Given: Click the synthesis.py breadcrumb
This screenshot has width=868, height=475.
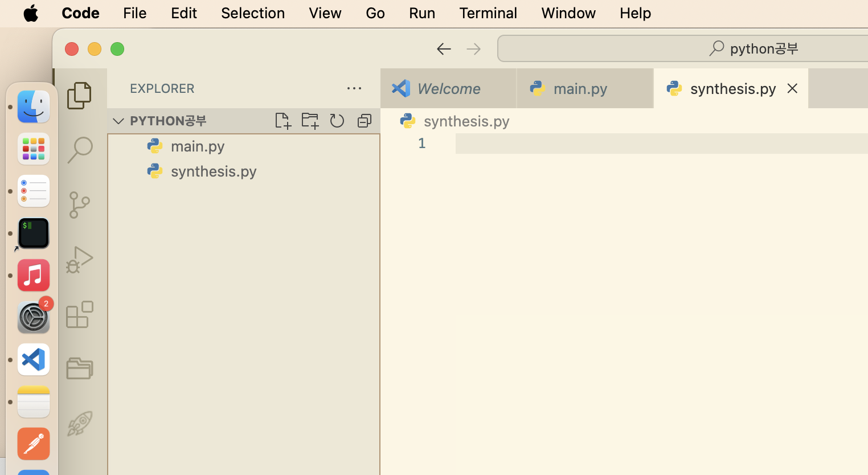Looking at the screenshot, I should click(x=466, y=121).
